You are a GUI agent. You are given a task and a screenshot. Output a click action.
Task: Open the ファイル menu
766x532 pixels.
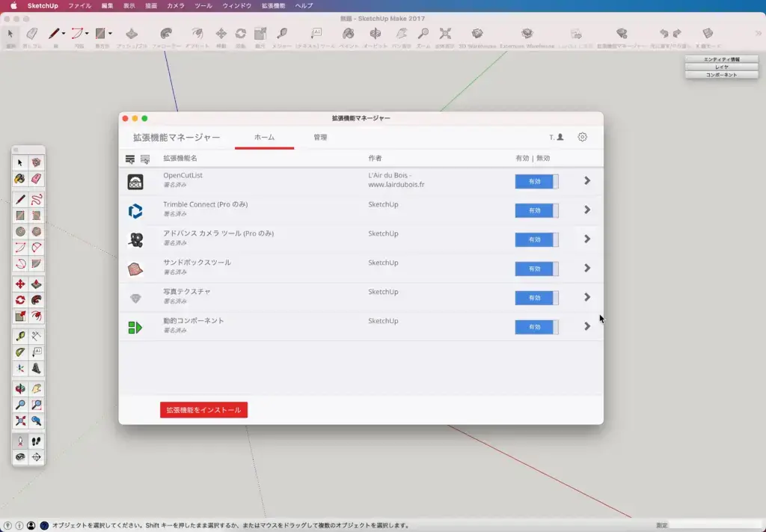pos(79,6)
